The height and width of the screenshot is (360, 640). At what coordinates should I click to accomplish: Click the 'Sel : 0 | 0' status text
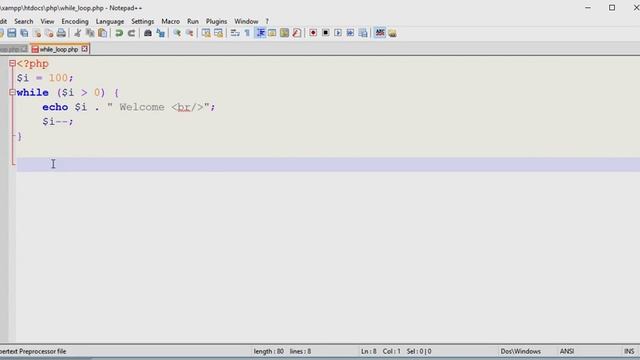click(x=419, y=351)
